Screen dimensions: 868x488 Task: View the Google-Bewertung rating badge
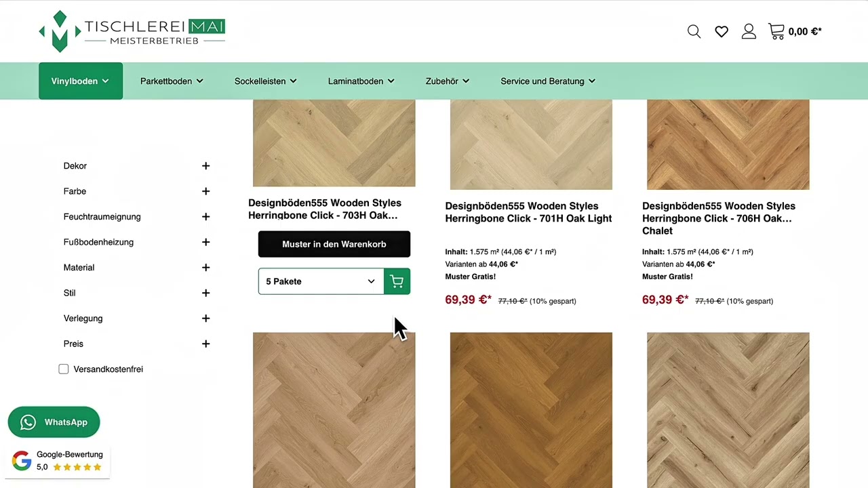(x=58, y=461)
